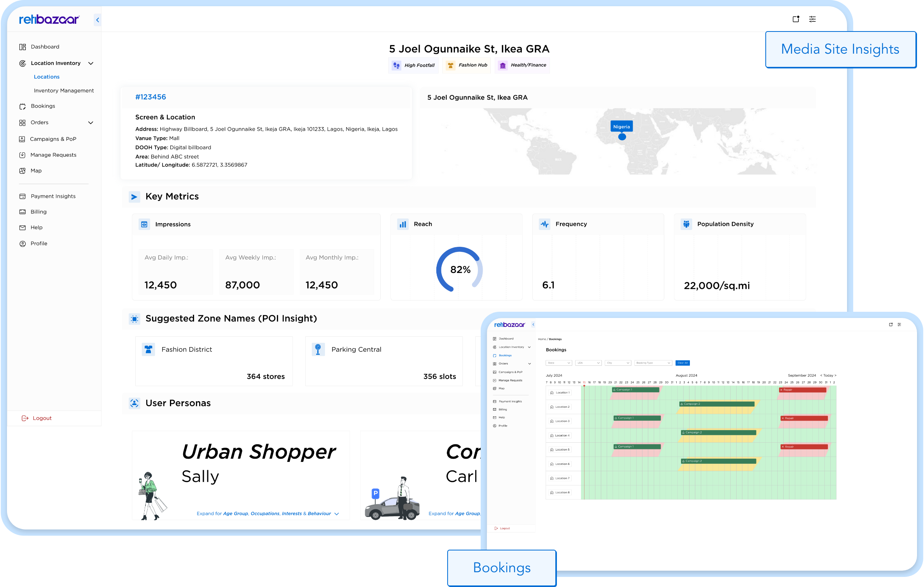This screenshot has height=587, width=924.
Task: Click the Campaign 1 bar for Location 1
Action: (x=635, y=390)
